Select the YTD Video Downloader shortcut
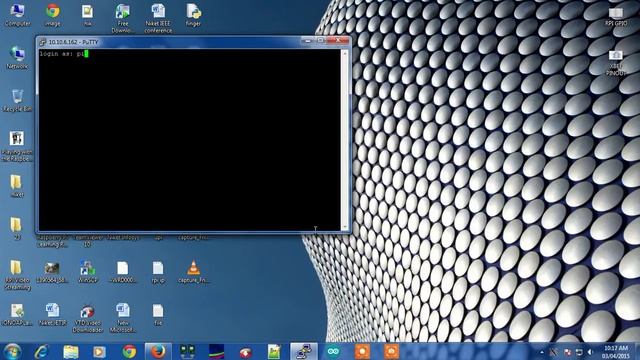The width and height of the screenshot is (640, 360). [87, 318]
